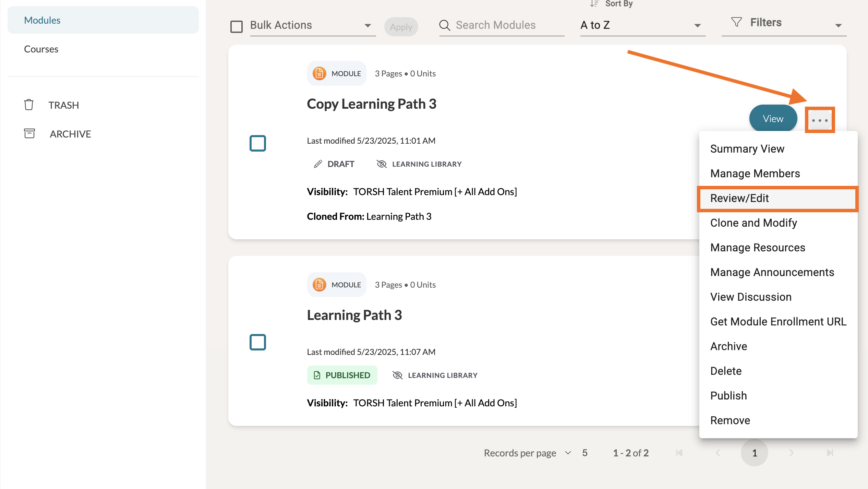Viewport: 868px width, 489px height.
Task: Select Clone and Modify menu option
Action: pyautogui.click(x=754, y=223)
